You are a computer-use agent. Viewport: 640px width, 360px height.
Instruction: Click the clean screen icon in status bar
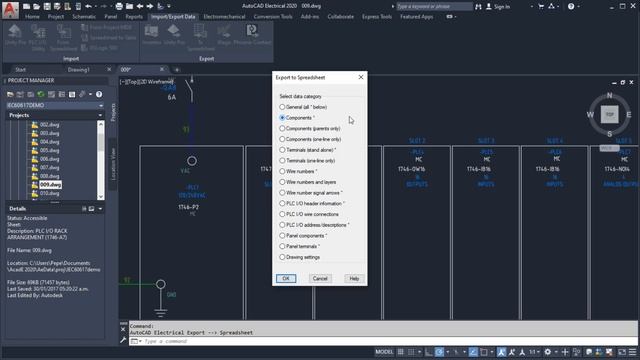point(622,352)
